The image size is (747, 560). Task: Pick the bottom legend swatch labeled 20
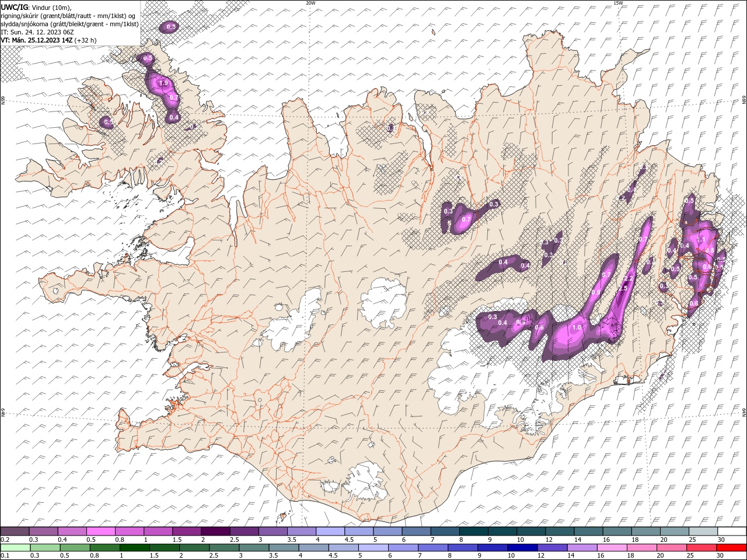tap(671, 548)
